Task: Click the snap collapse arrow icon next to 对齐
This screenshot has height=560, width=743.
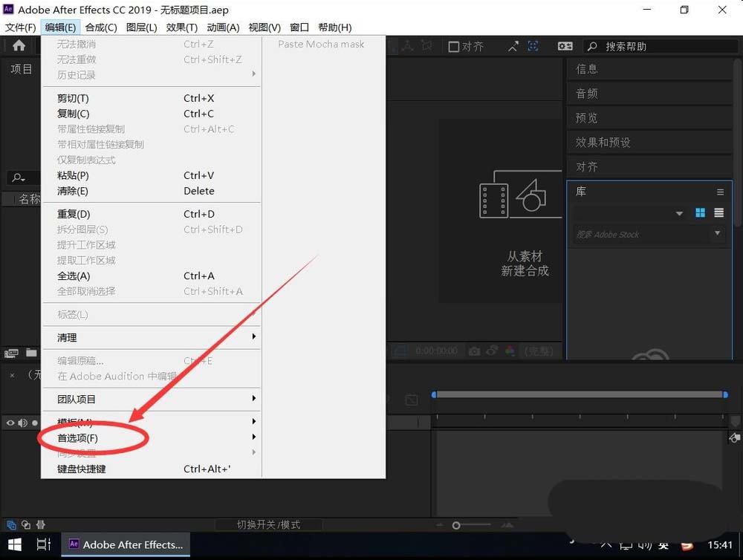Action: 513,46
